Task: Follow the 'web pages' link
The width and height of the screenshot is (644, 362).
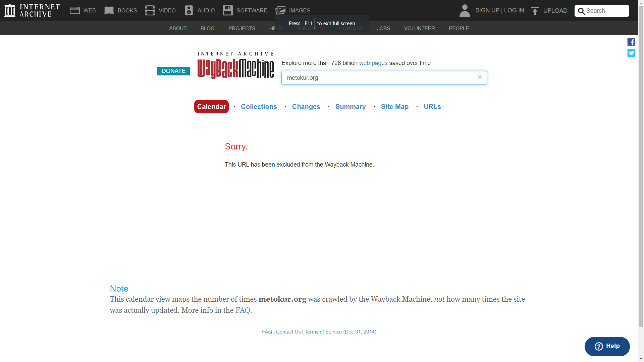Action: tap(373, 63)
